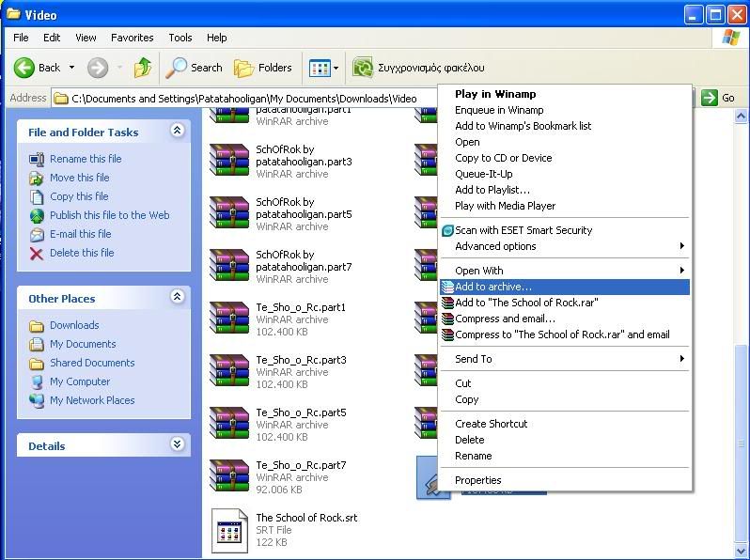Click 'Delete this file' task link
Viewport: 750px width, 560px height.
[x=82, y=253]
